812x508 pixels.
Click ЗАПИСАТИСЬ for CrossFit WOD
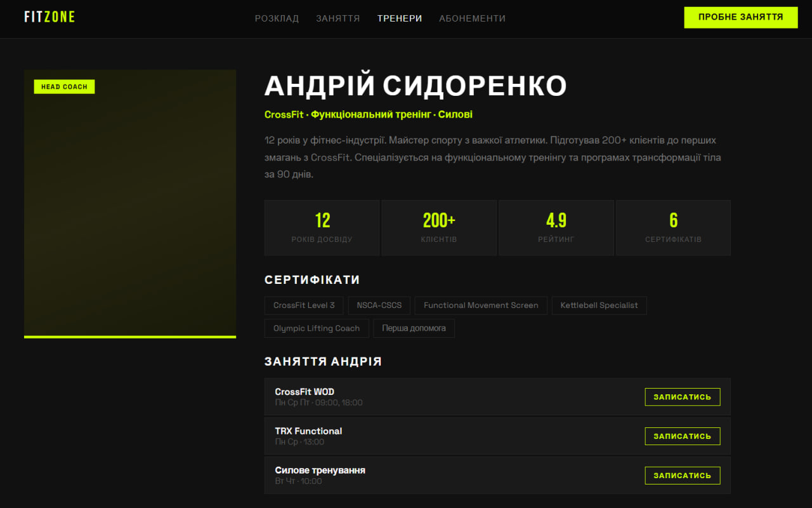[x=682, y=397]
